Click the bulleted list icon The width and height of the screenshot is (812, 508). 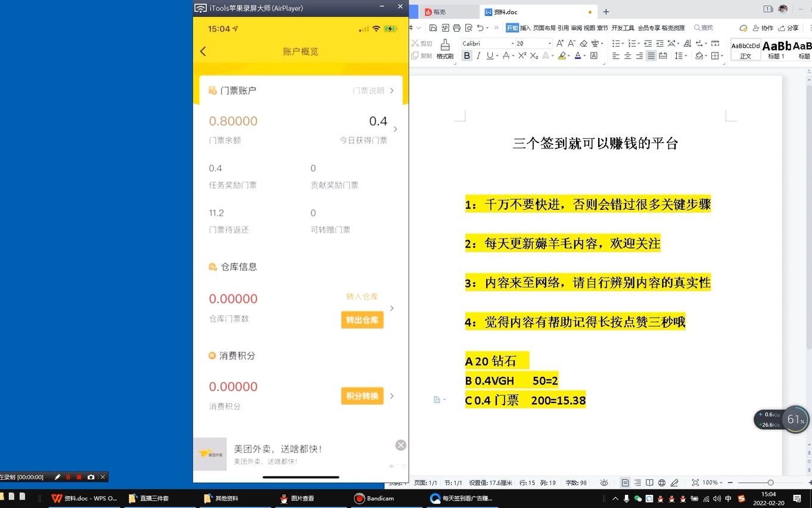coord(616,43)
